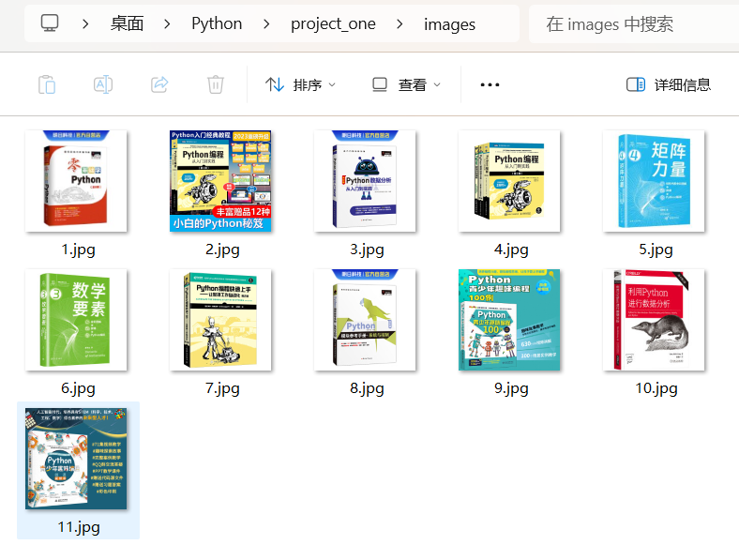Click the search box 在 images 中搜索
Image resolution: width=739 pixels, height=560 pixels.
[633, 24]
